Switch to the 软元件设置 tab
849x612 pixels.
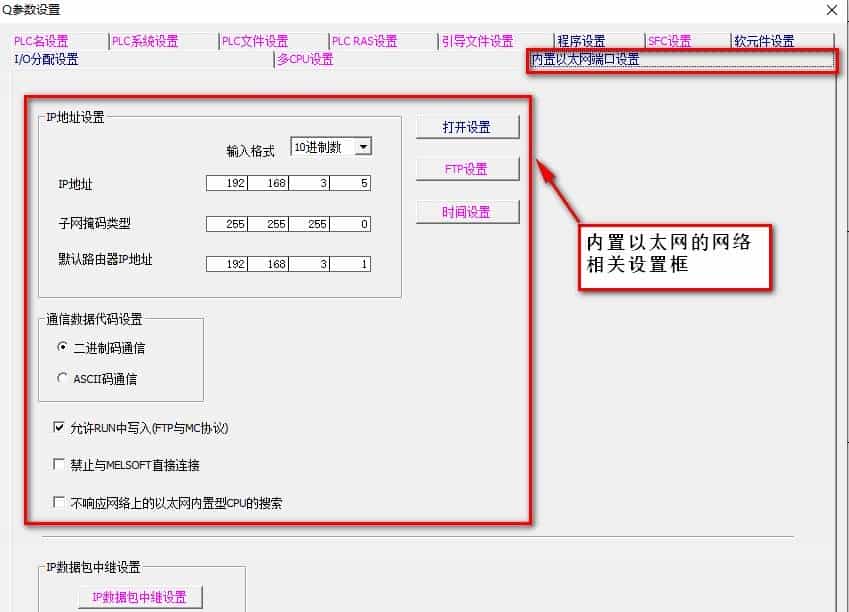(x=765, y=41)
